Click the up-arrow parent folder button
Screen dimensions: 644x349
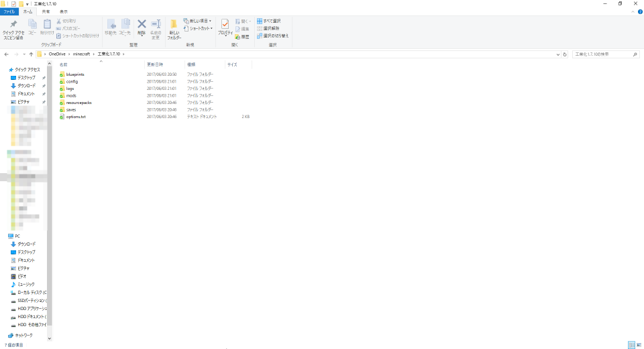coord(31,54)
